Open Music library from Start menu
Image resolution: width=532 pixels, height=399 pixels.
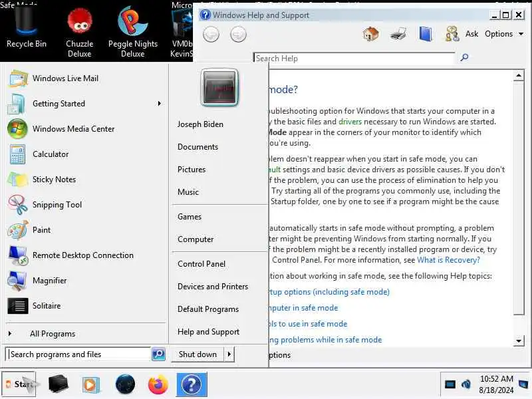click(188, 192)
